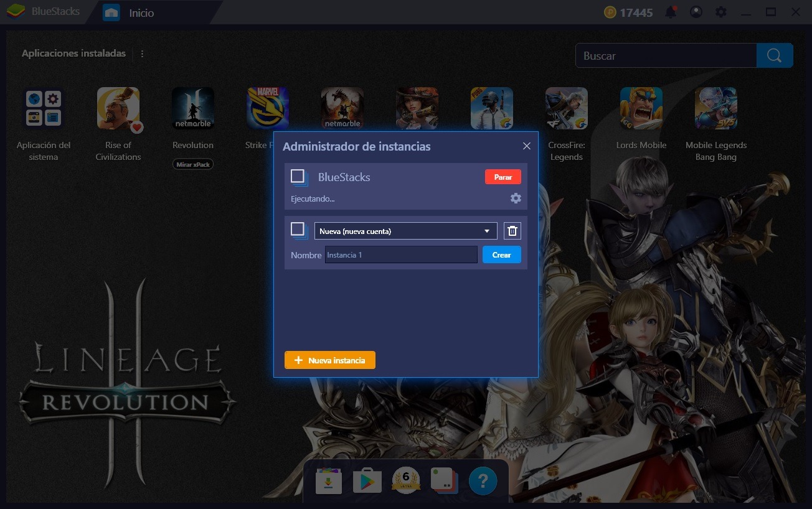Open Mobile Legends Bang Bang app
This screenshot has width=812, height=509.
point(716,108)
